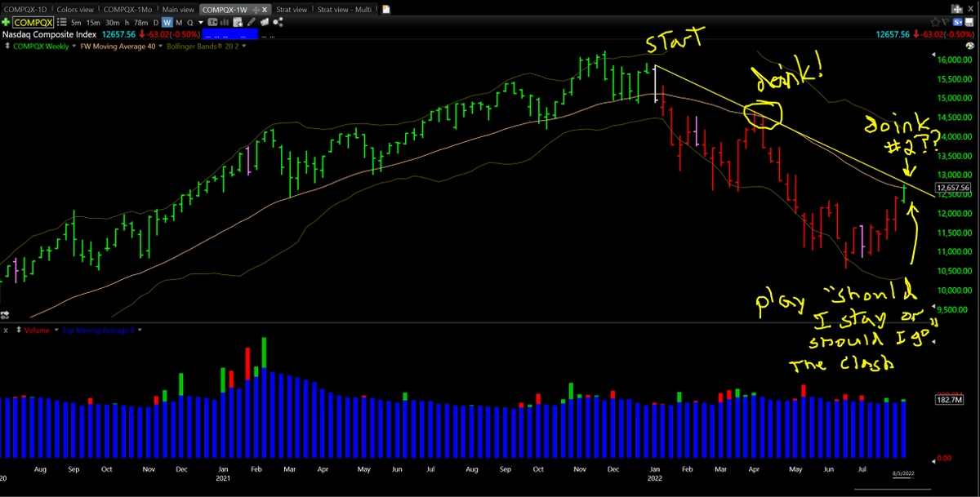Click the COMPQX Weekly label
980x497 pixels.
click(41, 47)
